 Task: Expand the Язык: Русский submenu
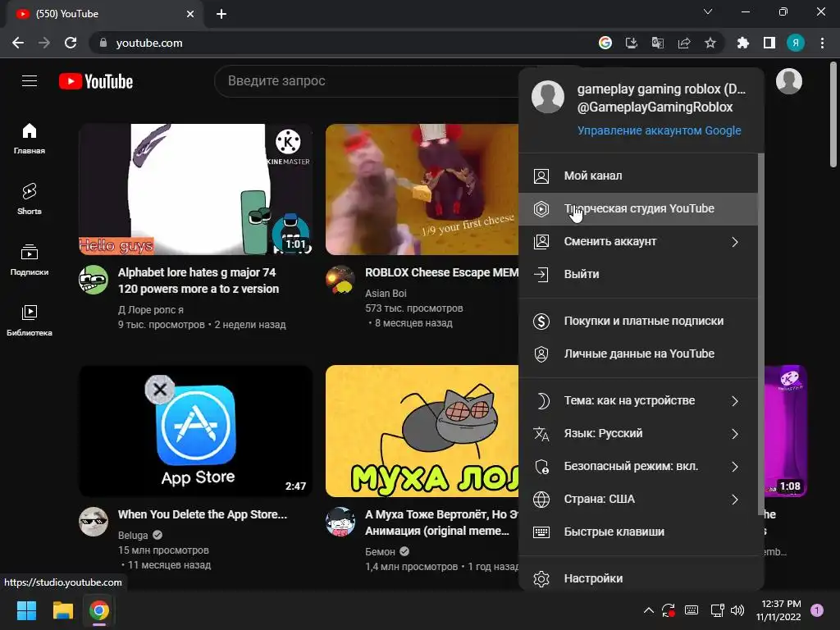pos(735,434)
